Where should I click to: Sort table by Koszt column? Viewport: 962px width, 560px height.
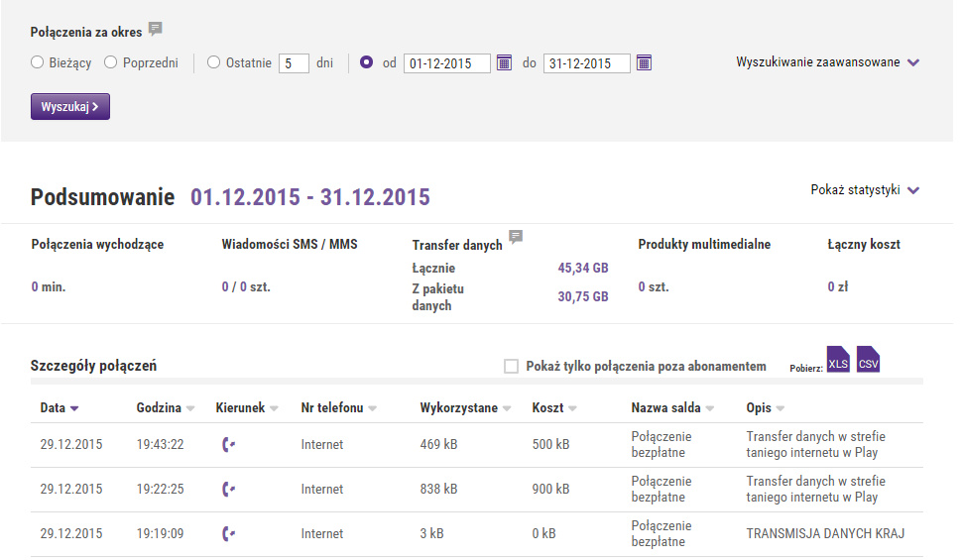pyautogui.click(x=554, y=408)
